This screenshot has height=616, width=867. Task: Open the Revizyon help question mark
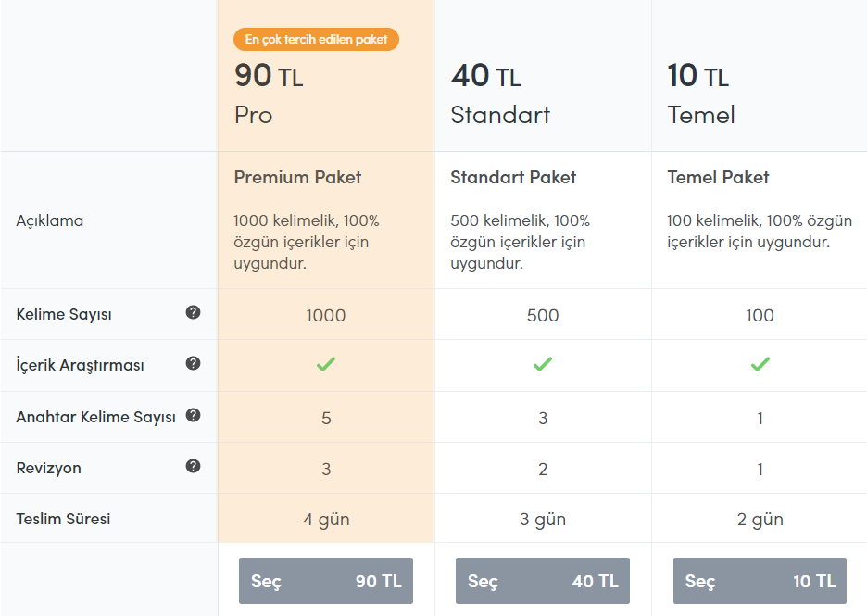pos(193,466)
